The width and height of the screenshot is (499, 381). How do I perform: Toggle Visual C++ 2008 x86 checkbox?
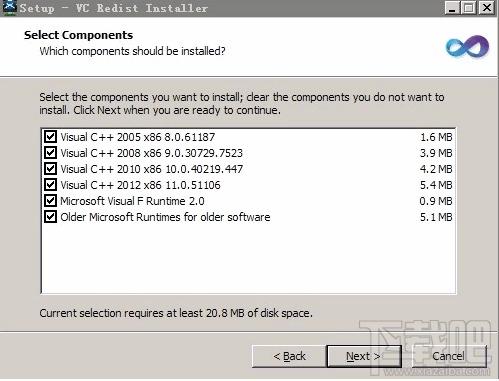(x=50, y=153)
